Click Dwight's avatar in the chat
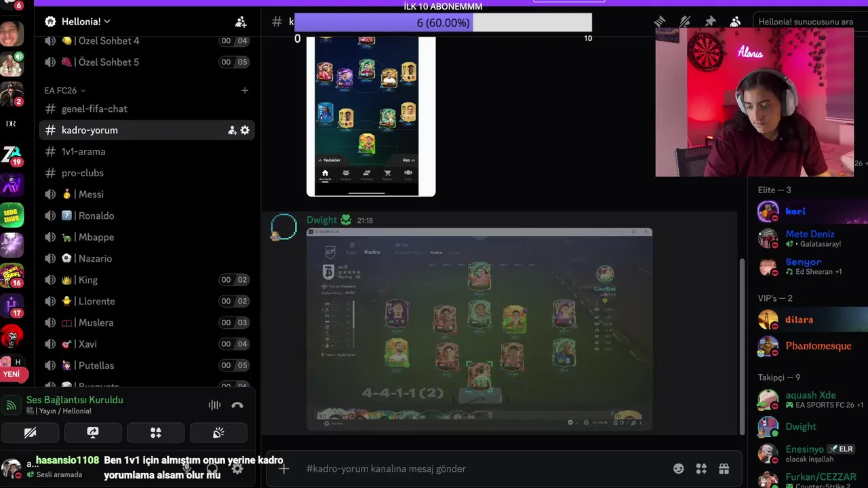 click(x=283, y=227)
